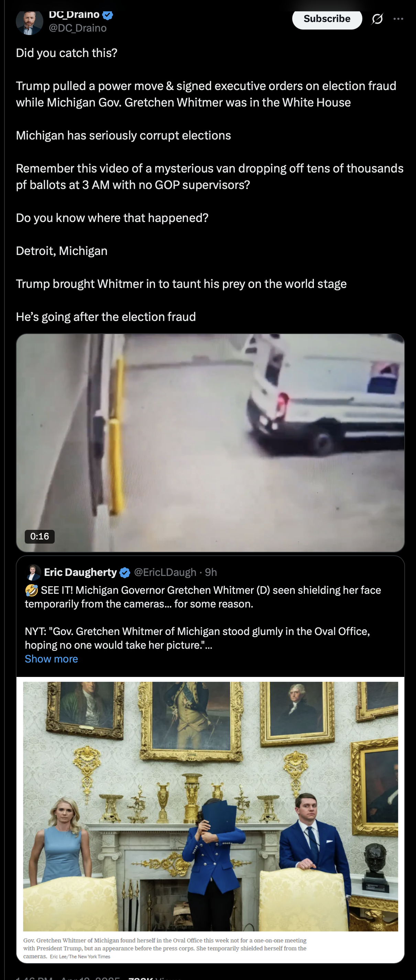Click Eric Daugherty's small avatar
416x980 pixels.
[x=33, y=572]
